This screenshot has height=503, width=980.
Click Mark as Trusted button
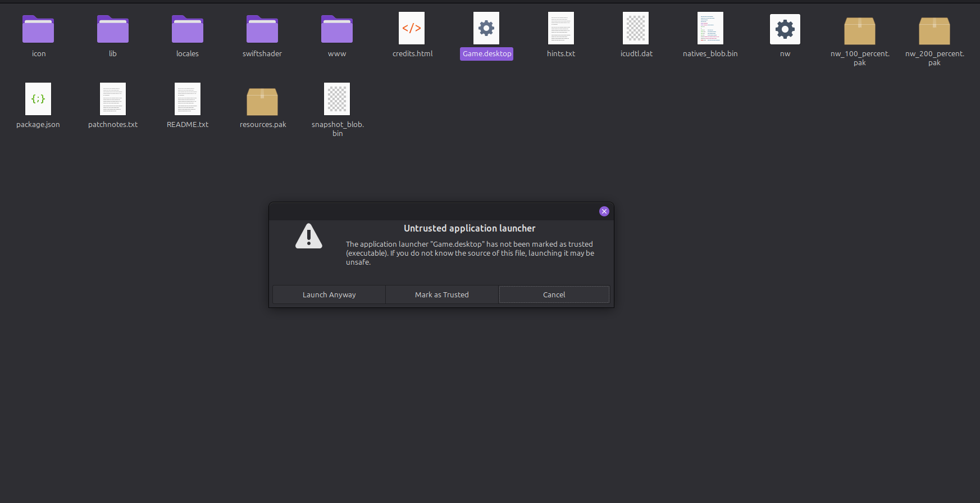point(442,294)
